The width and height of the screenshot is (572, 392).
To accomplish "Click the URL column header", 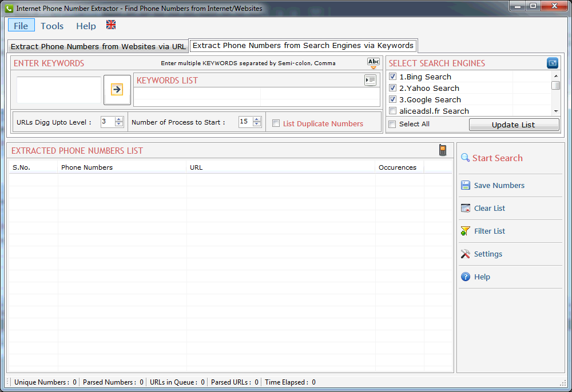I will pyautogui.click(x=280, y=167).
